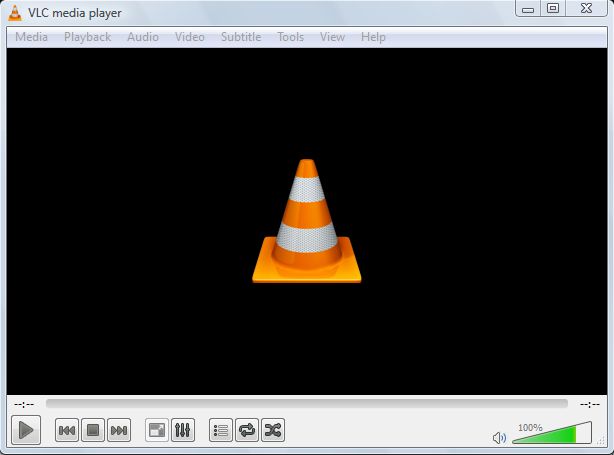Image resolution: width=614 pixels, height=455 pixels.
Task: Open the playlist view
Action: coord(221,430)
